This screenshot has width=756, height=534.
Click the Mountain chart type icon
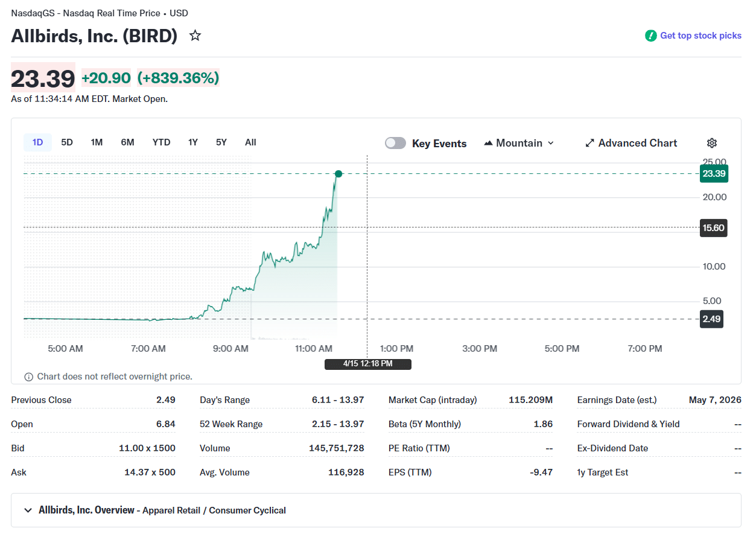[489, 143]
